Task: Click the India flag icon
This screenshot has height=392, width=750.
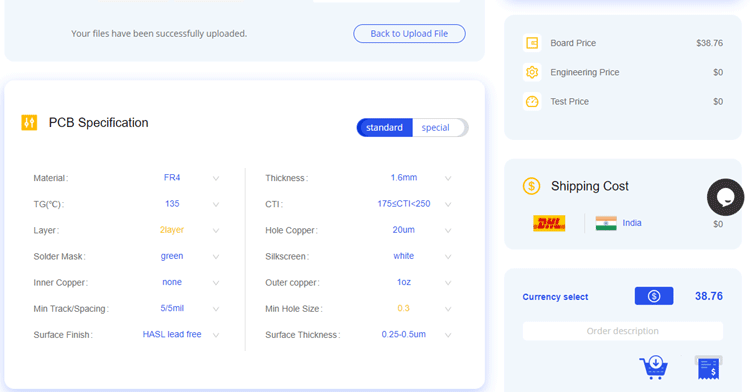Action: (606, 223)
